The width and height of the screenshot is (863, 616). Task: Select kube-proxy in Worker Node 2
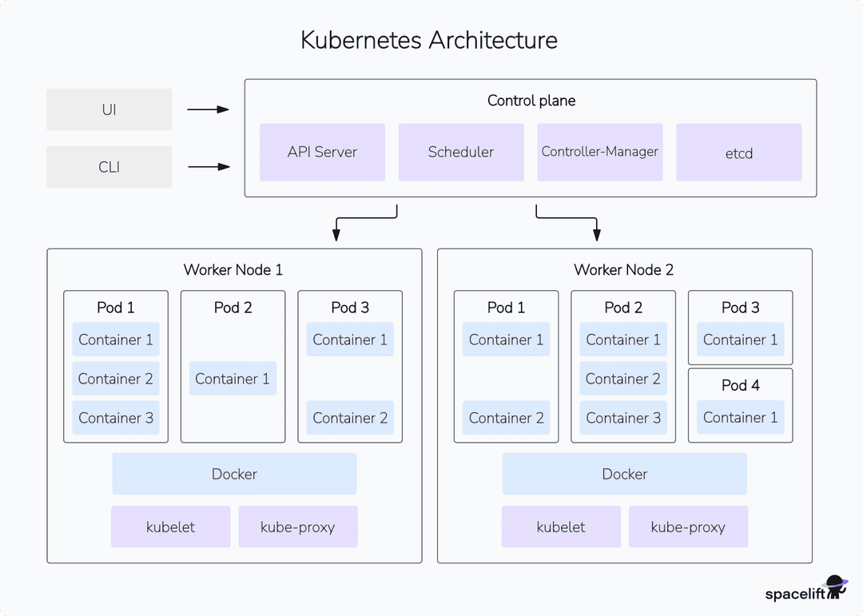tap(688, 527)
